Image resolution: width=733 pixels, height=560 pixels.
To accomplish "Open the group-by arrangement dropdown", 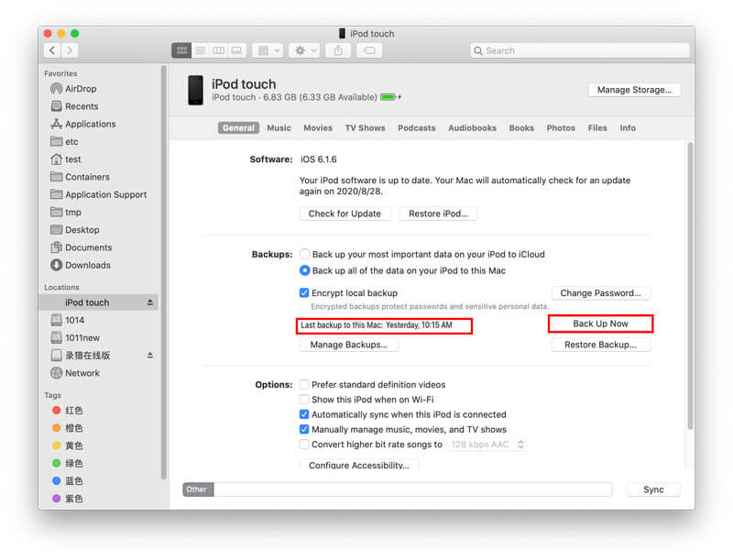I will coord(268,50).
